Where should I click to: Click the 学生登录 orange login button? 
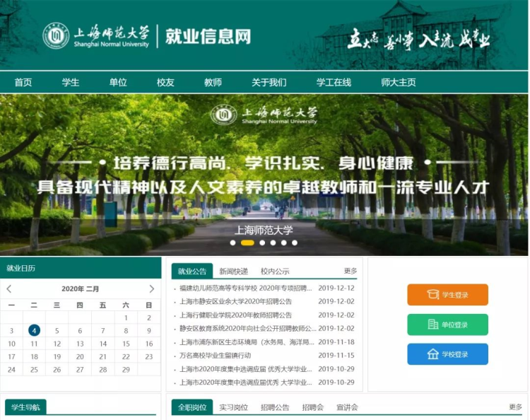tap(447, 295)
